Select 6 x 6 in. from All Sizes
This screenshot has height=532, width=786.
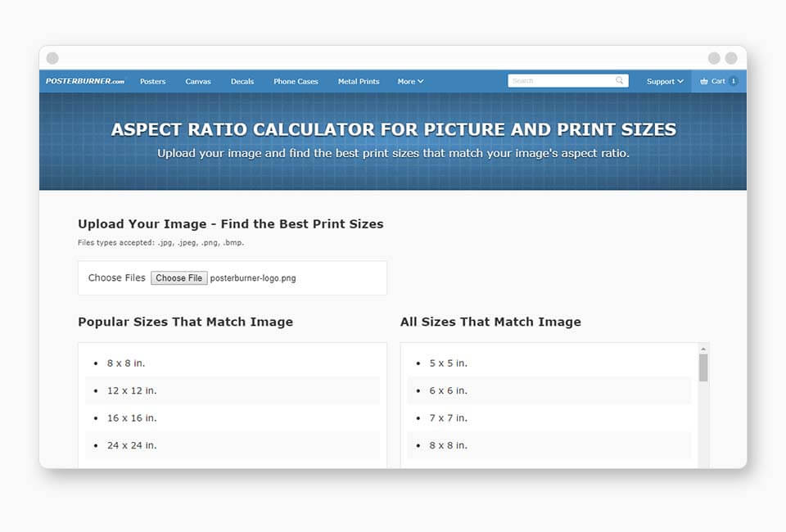[x=448, y=390]
